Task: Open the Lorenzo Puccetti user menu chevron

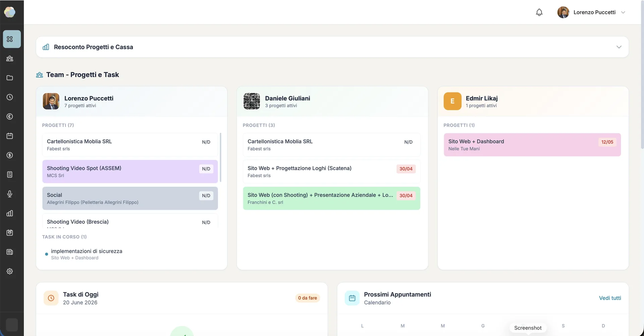Action: click(623, 12)
